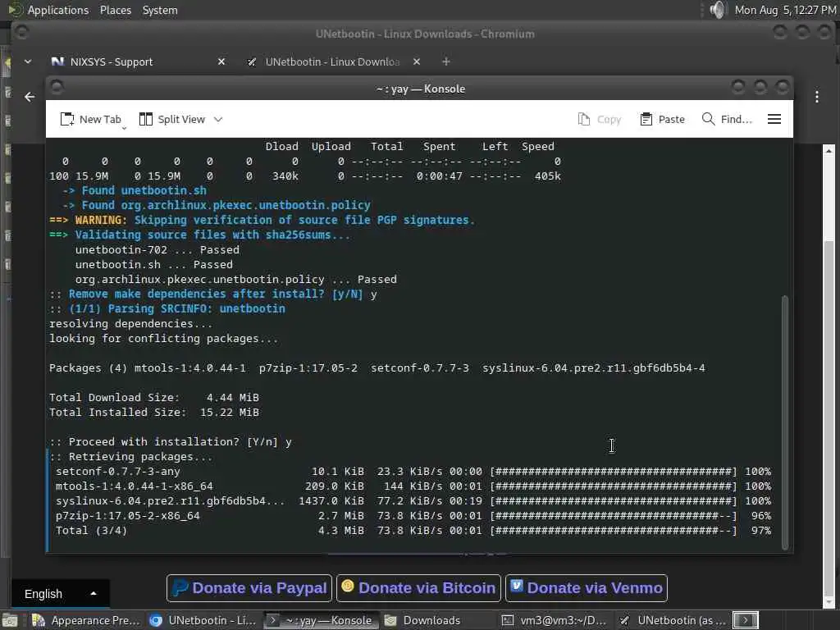840x630 pixels.
Task: Click Konsole terminal scrollbar
Action: [785, 422]
